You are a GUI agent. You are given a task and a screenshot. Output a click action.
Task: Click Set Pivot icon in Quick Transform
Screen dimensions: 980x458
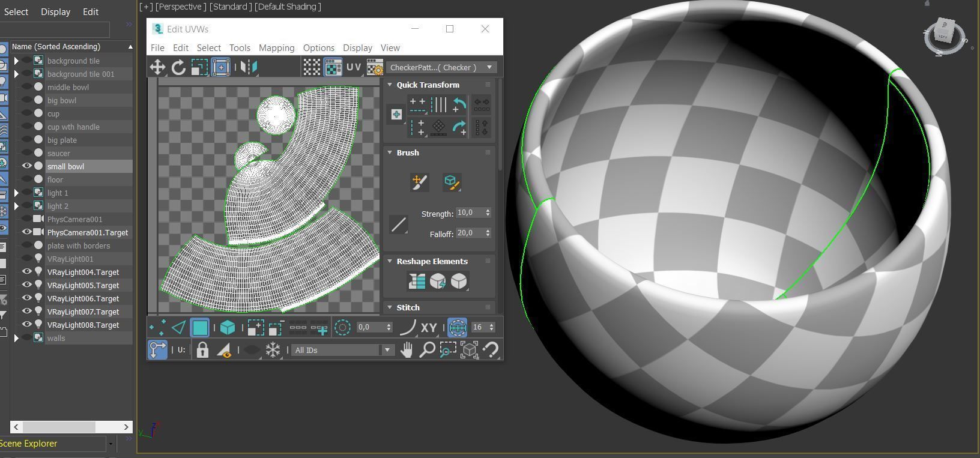pos(396,114)
